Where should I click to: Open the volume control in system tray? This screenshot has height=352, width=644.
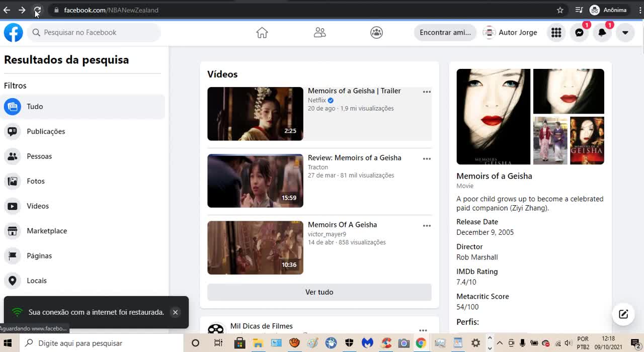tap(569, 343)
